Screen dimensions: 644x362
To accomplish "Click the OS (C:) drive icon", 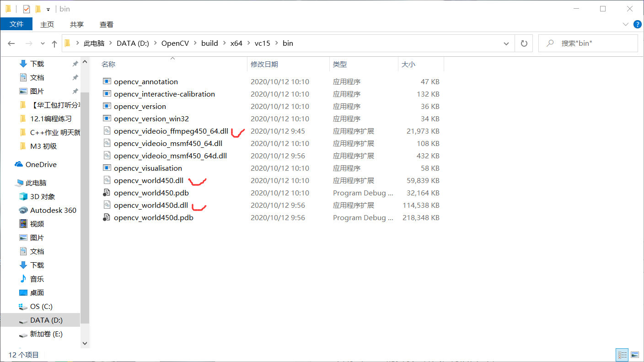I will point(23,306).
